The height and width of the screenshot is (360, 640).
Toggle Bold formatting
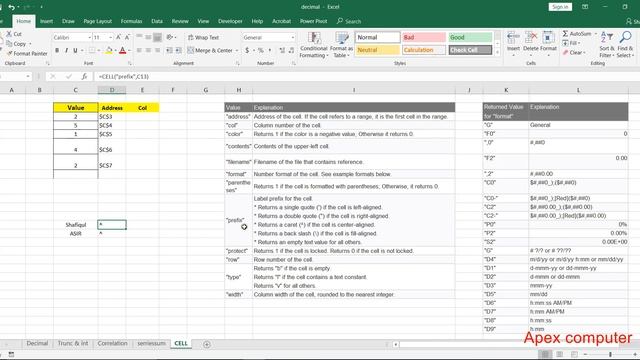(57, 50)
